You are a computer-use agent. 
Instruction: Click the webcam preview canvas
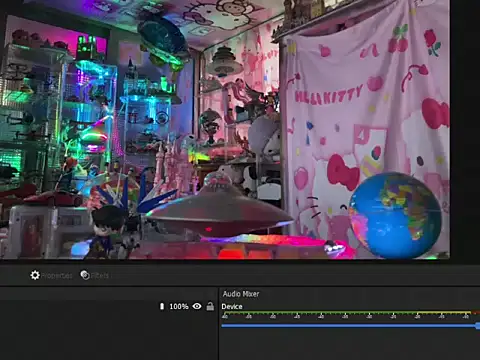point(225,129)
